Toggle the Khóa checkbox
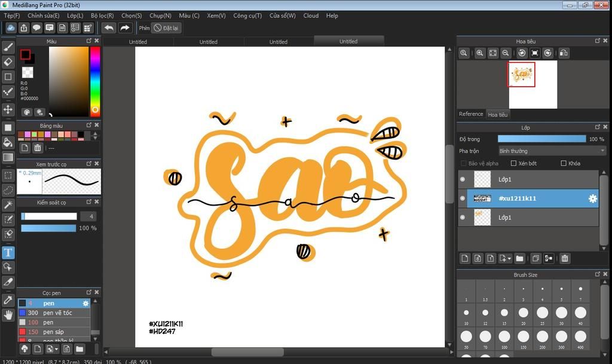The width and height of the screenshot is (612, 364). (x=564, y=163)
